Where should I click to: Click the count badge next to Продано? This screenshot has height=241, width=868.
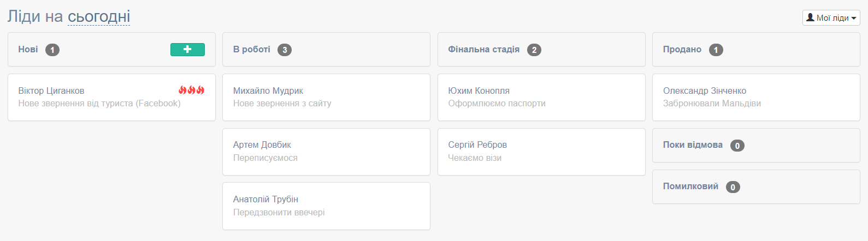tap(716, 50)
